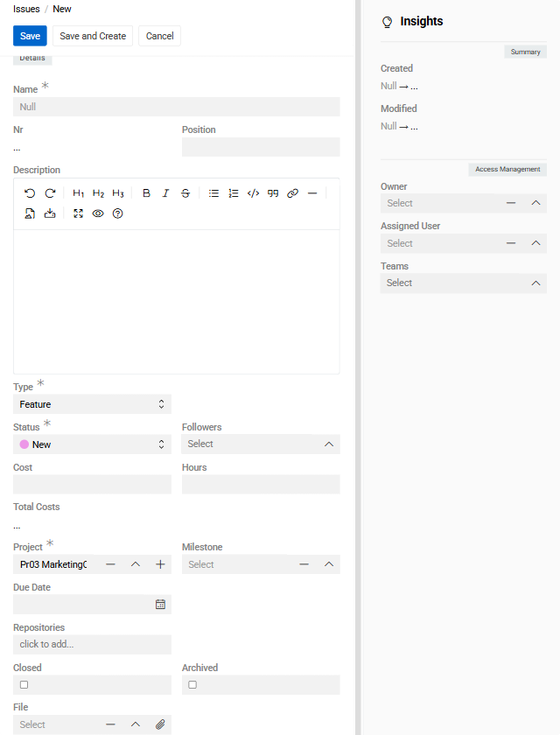Viewport: 560px width, 735px height.
Task: Attach a file with paperclip icon
Action: tap(160, 724)
